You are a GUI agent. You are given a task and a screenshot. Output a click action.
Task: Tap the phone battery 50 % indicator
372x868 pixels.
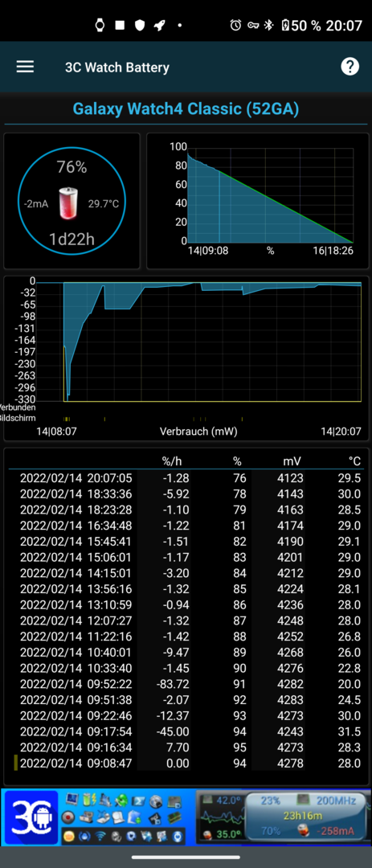pyautogui.click(x=301, y=26)
